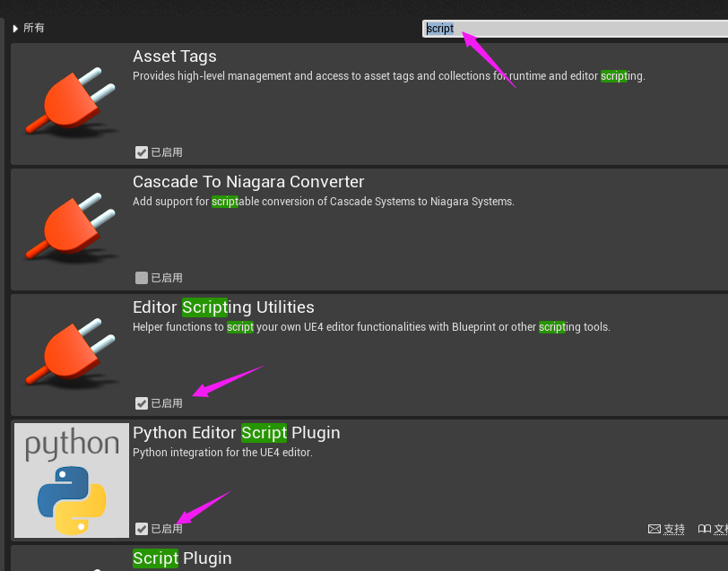The width and height of the screenshot is (728, 571).
Task: Click 已启用 label under Asset Tags
Action: pyautogui.click(x=167, y=152)
